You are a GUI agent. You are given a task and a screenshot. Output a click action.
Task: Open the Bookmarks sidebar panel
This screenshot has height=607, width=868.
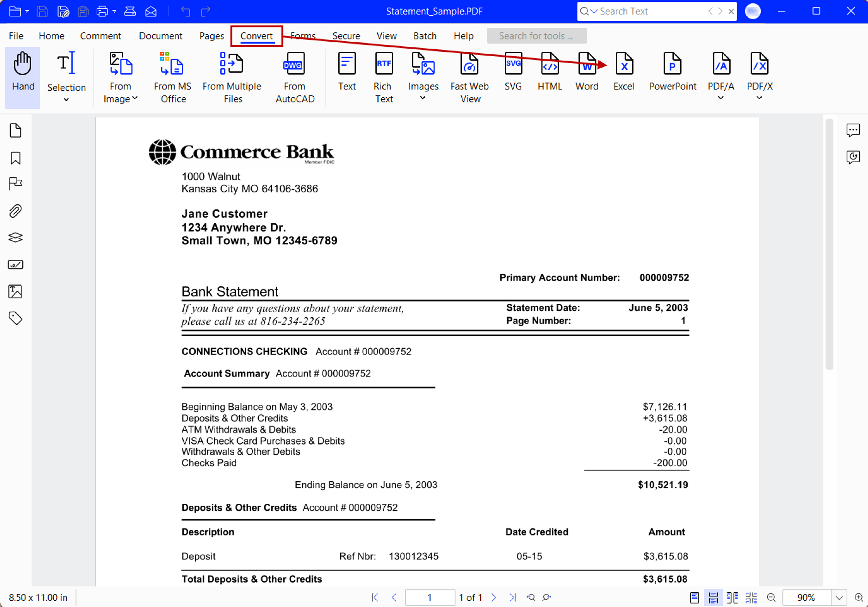pyautogui.click(x=16, y=158)
